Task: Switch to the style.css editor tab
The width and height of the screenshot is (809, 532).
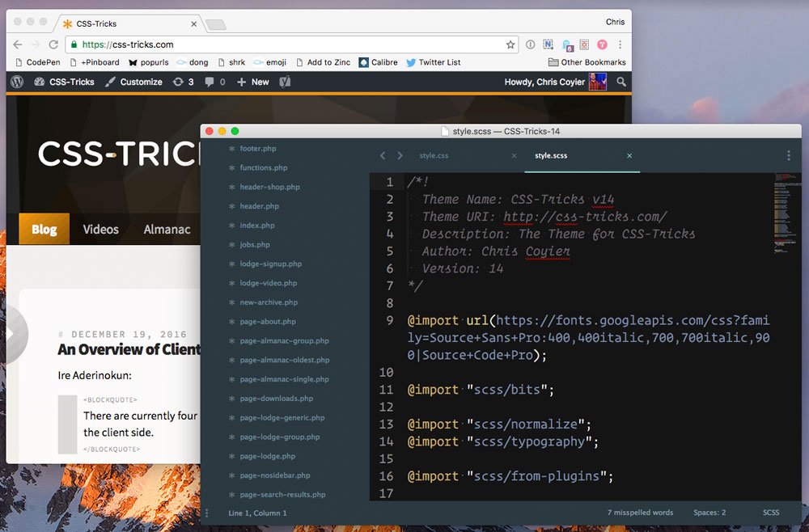Action: point(434,156)
